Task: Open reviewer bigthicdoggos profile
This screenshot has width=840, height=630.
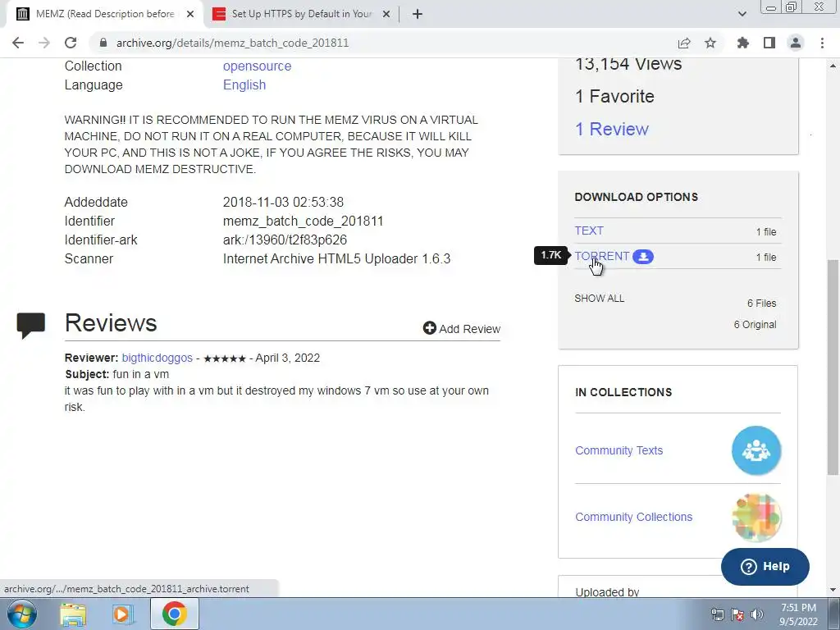Action: pyautogui.click(x=157, y=358)
